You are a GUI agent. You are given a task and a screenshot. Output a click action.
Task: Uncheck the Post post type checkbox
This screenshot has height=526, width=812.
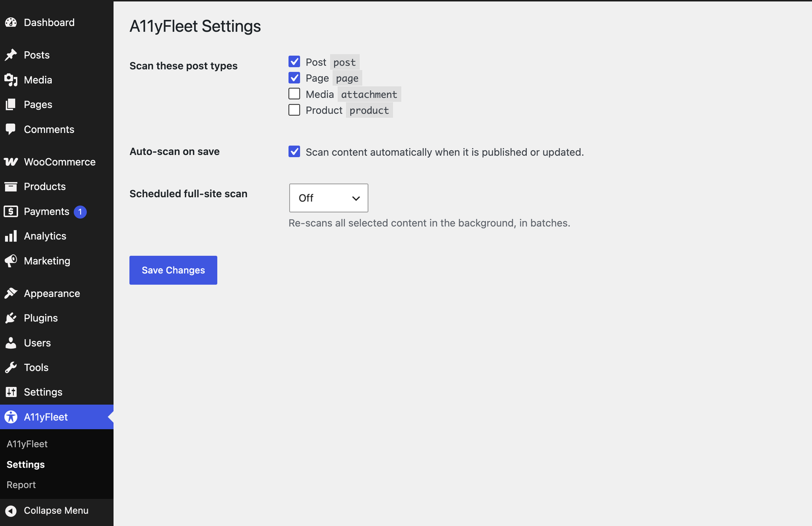[x=294, y=62]
